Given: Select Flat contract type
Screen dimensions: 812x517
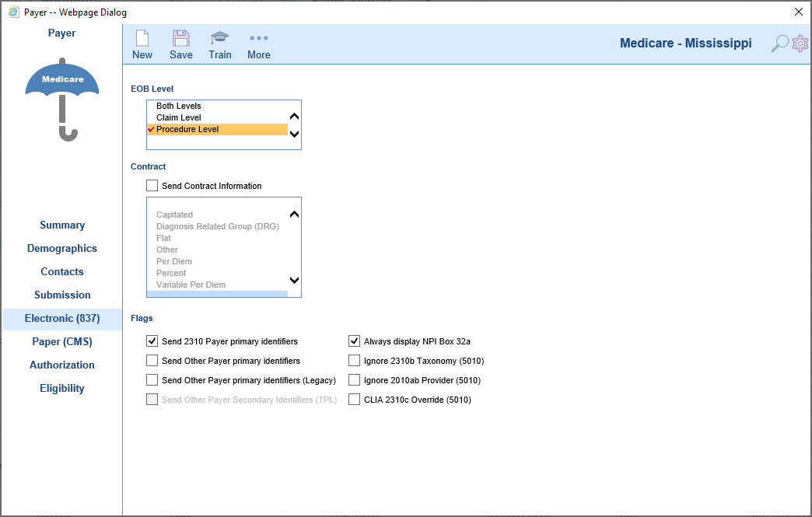Looking at the screenshot, I should click(x=163, y=238).
